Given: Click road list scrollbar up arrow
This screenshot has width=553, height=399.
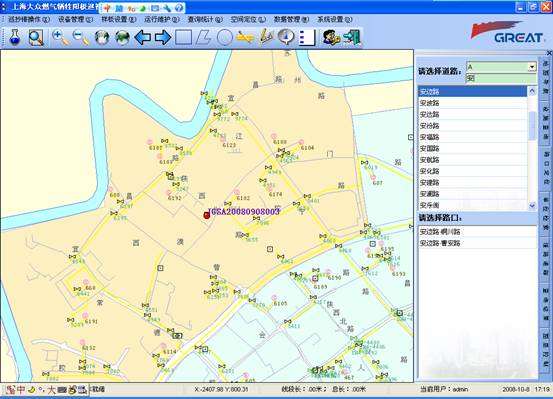Looking at the screenshot, I should tap(532, 91).
